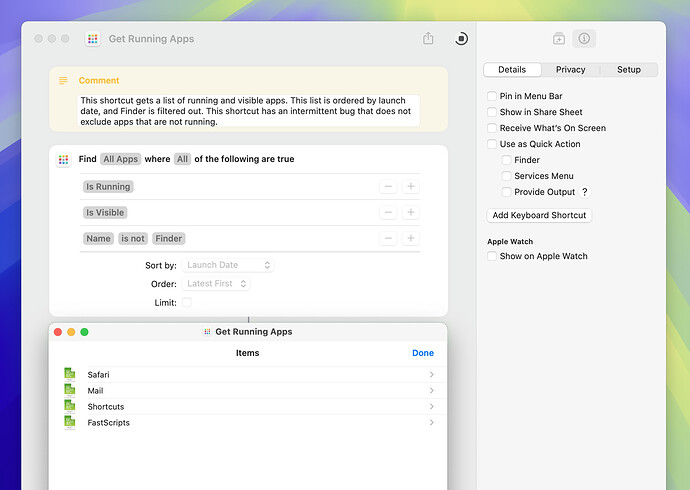The width and height of the screenshot is (690, 490).
Task: Expand the Shortcuts item chevron
Action: click(431, 406)
